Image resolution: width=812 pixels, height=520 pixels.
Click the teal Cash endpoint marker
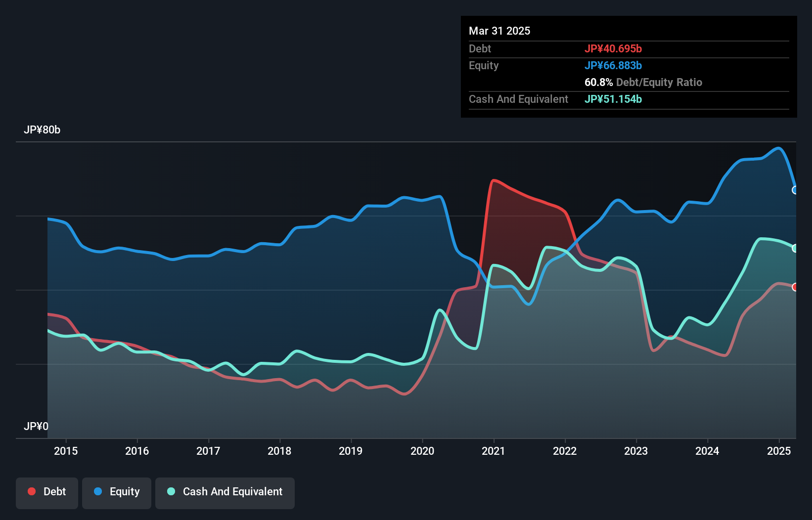(x=795, y=249)
